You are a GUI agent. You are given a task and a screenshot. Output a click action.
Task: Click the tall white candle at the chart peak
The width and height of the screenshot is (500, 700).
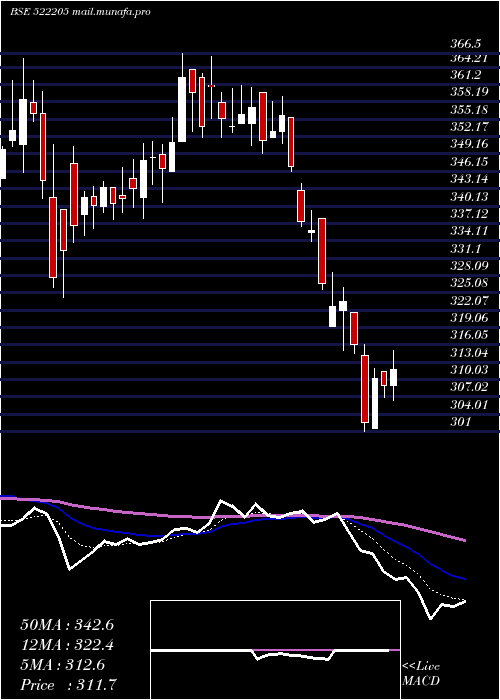click(x=182, y=109)
